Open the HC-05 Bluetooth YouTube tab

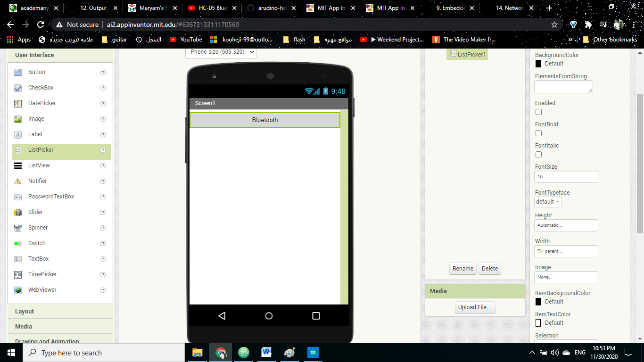[x=212, y=8]
